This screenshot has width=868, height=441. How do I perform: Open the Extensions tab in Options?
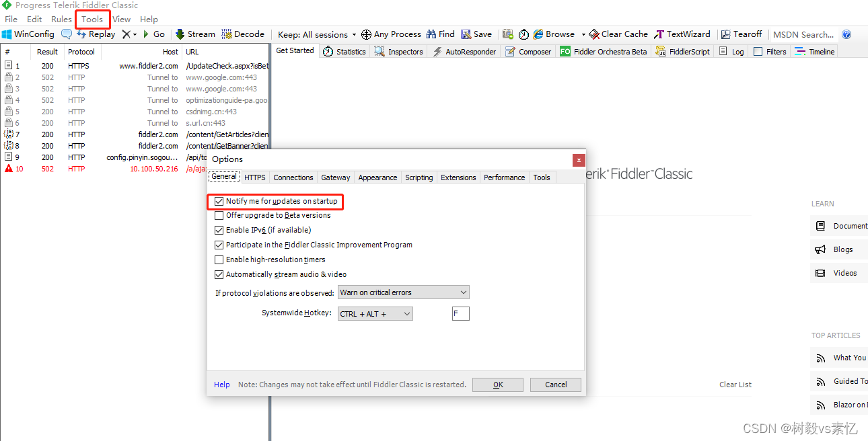[x=458, y=177]
